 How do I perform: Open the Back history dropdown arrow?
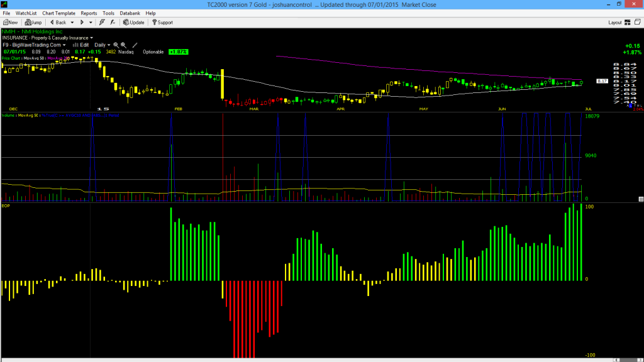[72, 22]
